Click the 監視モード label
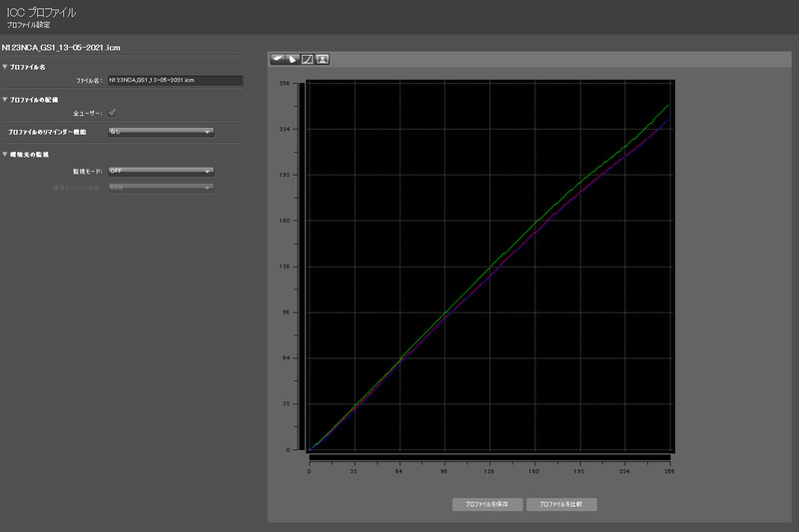This screenshot has width=799, height=532. tap(88, 172)
